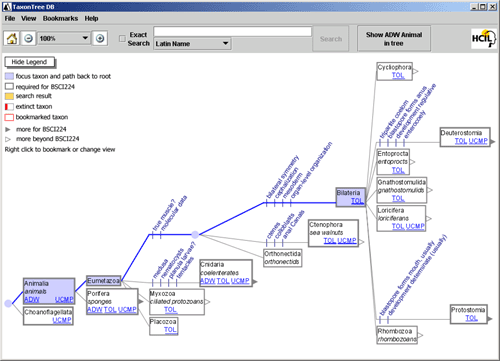Expand the Gnathostomulida node arrow

pyautogui.click(x=430, y=190)
